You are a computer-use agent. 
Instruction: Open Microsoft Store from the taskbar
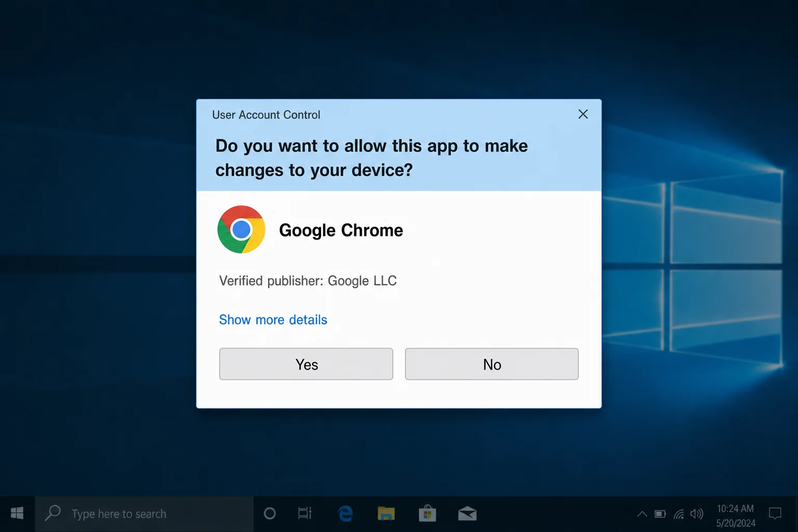427,513
